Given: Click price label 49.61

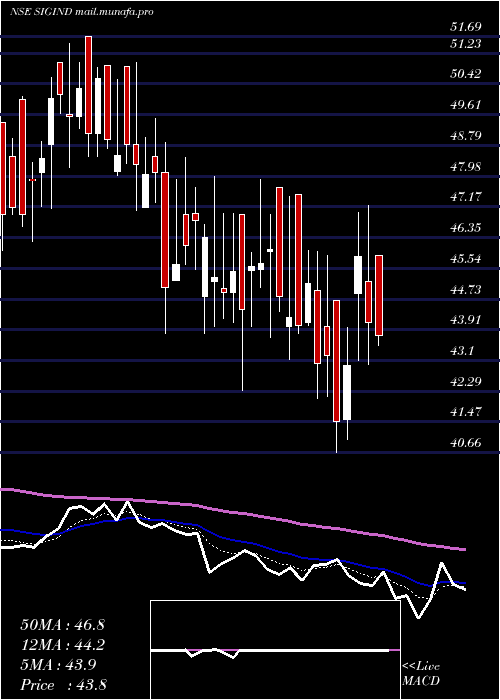Looking at the screenshot, I should [466, 105].
